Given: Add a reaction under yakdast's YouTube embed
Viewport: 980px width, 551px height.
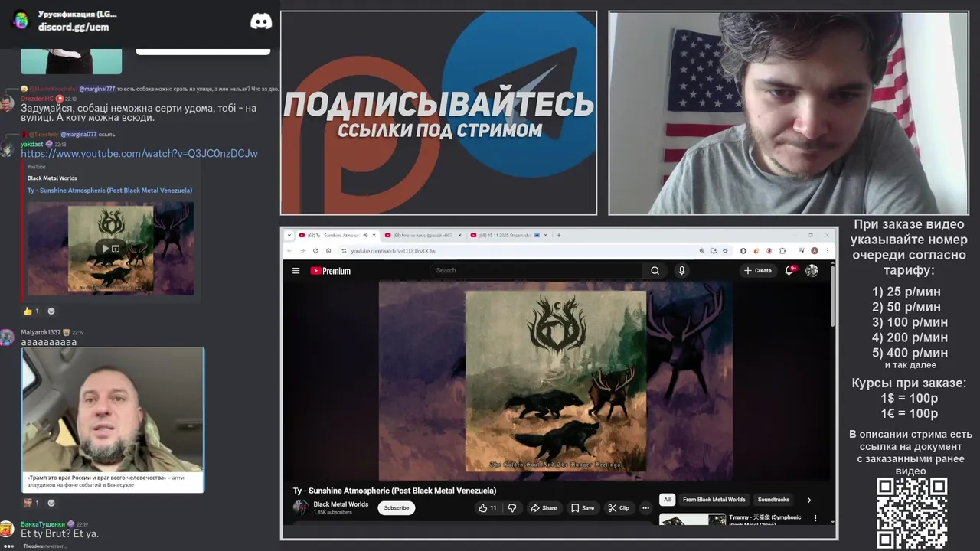Looking at the screenshot, I should (51, 311).
